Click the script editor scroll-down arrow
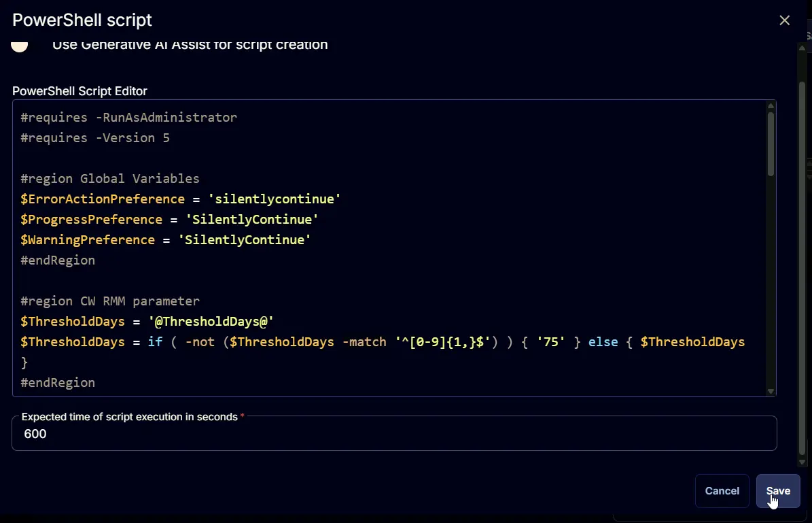 (x=771, y=391)
